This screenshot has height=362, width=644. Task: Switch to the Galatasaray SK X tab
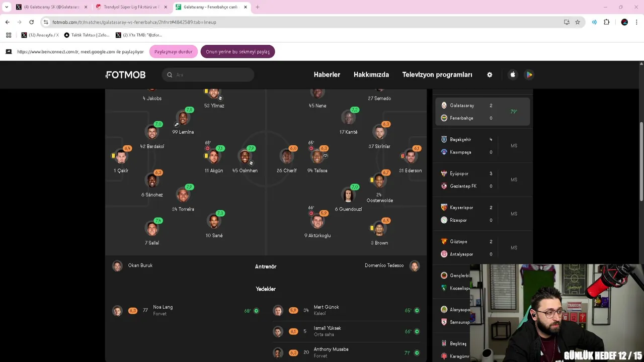click(x=51, y=7)
